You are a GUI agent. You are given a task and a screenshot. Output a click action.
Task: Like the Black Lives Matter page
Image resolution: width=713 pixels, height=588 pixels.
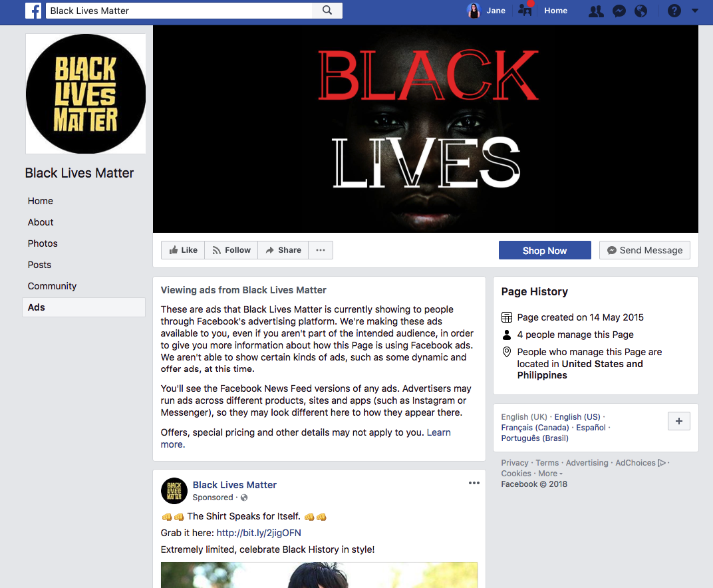click(183, 250)
